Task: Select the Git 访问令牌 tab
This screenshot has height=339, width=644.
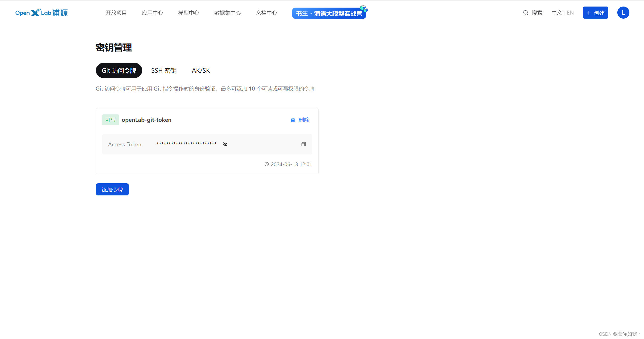Action: 119,70
